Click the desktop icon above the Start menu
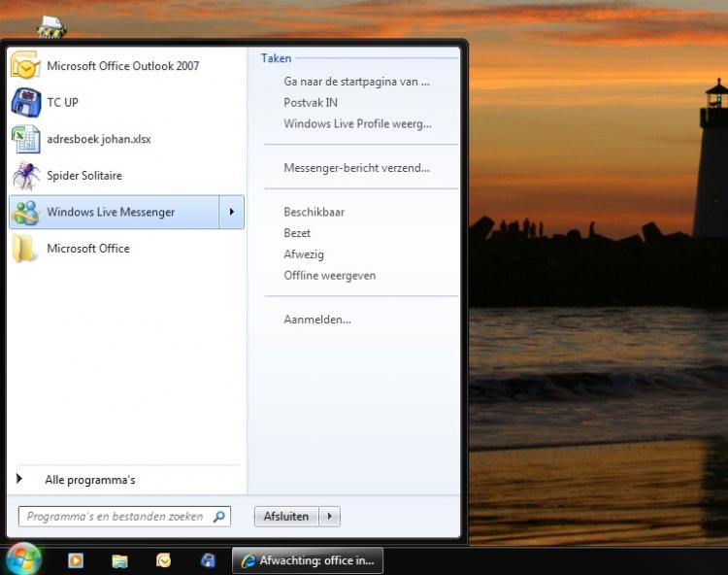Image resolution: width=728 pixels, height=575 pixels. point(51,27)
